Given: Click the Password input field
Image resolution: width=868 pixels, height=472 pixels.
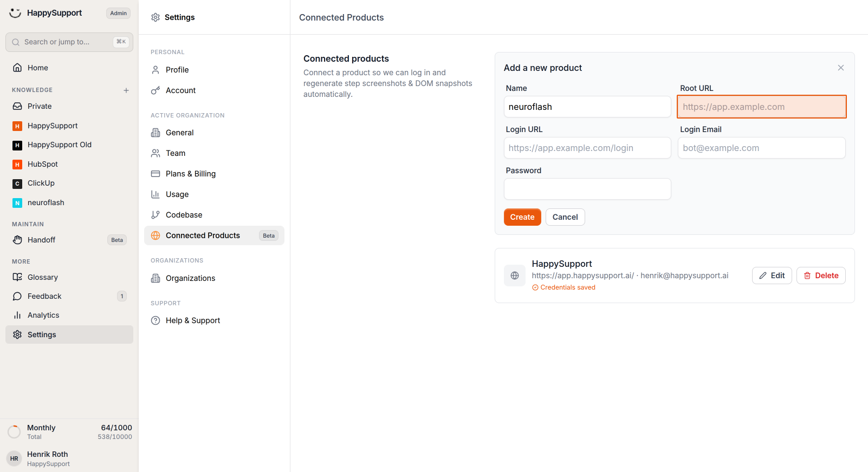Looking at the screenshot, I should coord(587,189).
